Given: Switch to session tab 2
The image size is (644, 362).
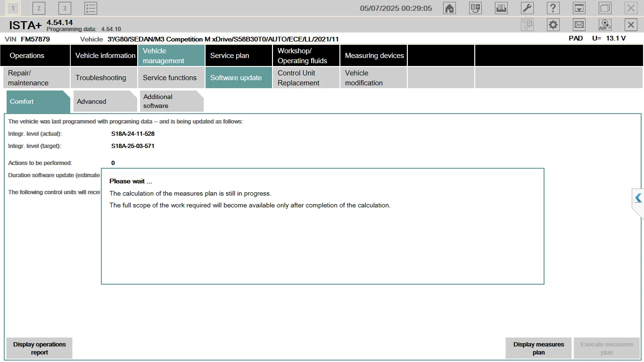Looking at the screenshot, I should click(x=39, y=8).
